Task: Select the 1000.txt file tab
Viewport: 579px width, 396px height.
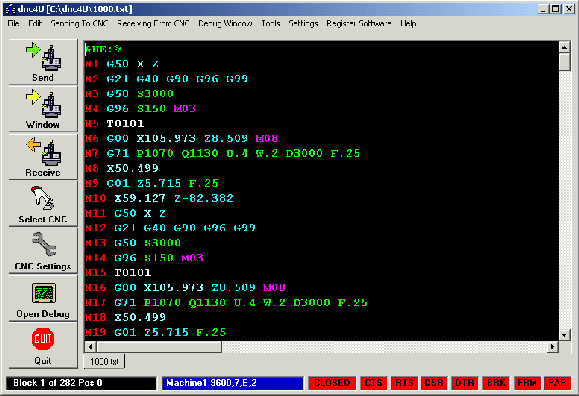Action: click(104, 362)
